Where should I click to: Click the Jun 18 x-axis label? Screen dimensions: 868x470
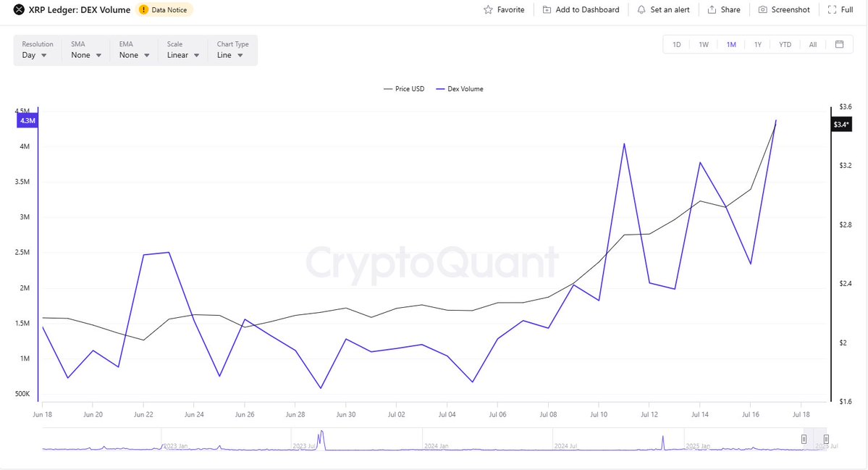pyautogui.click(x=43, y=414)
